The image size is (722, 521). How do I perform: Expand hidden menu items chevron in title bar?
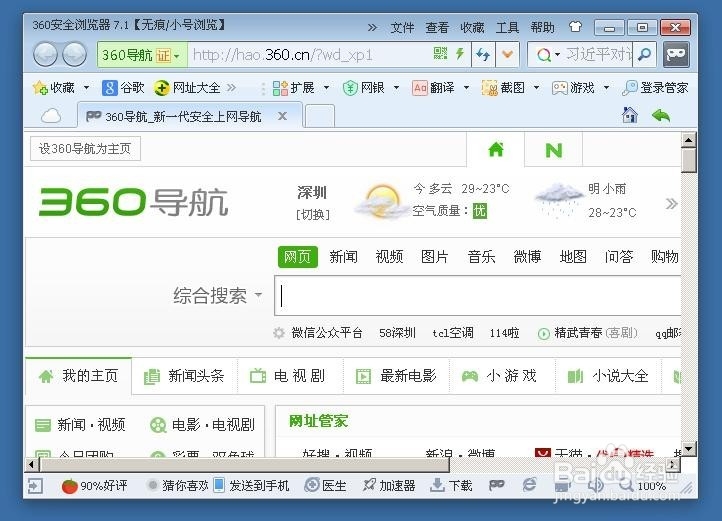tap(372, 28)
